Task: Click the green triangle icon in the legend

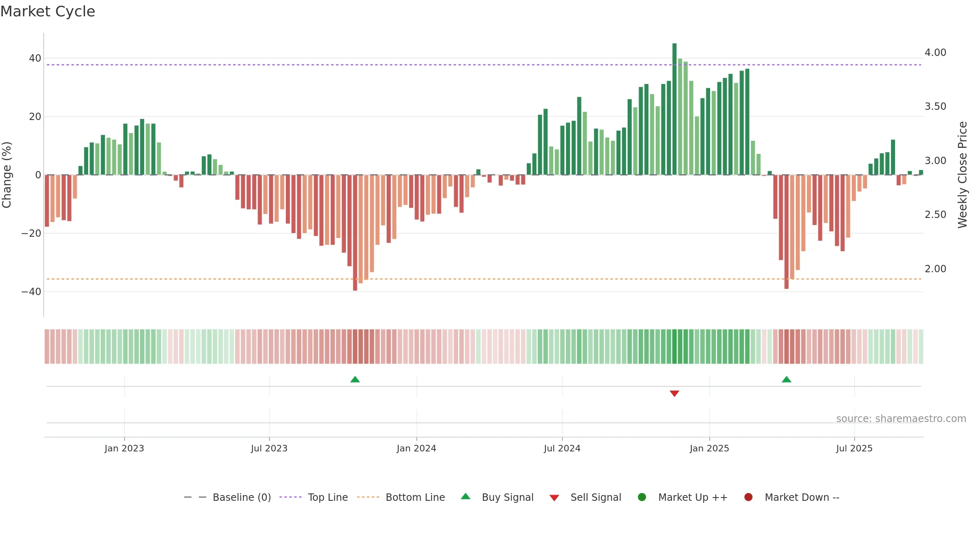Action: [465, 496]
